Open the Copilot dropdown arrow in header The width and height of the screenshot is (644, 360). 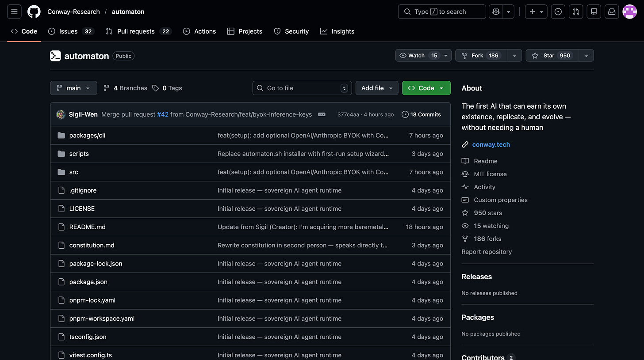tap(509, 11)
